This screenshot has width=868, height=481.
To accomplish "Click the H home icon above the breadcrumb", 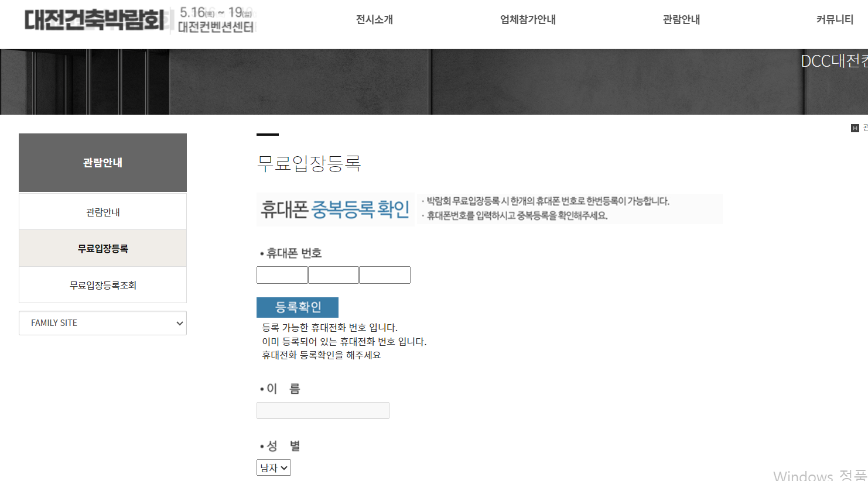I will (x=854, y=128).
